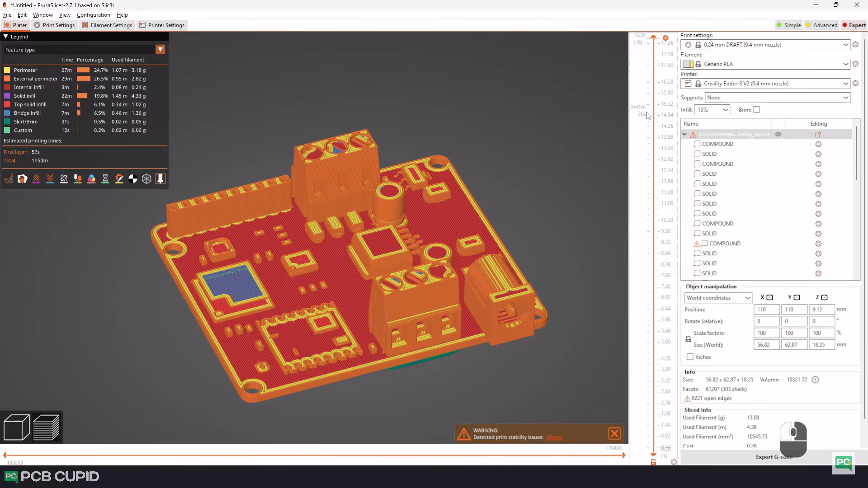This screenshot has width=868, height=488.
Task: Toggle travel moves visibility icon
Action: pyautogui.click(x=9, y=179)
